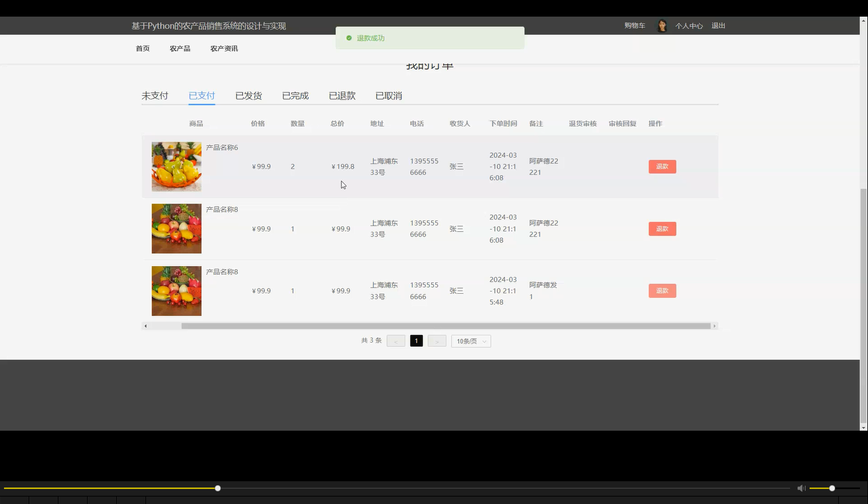Screen dimensions: 868x504
Task: Switch to the 已完成 tab
Action: click(295, 95)
